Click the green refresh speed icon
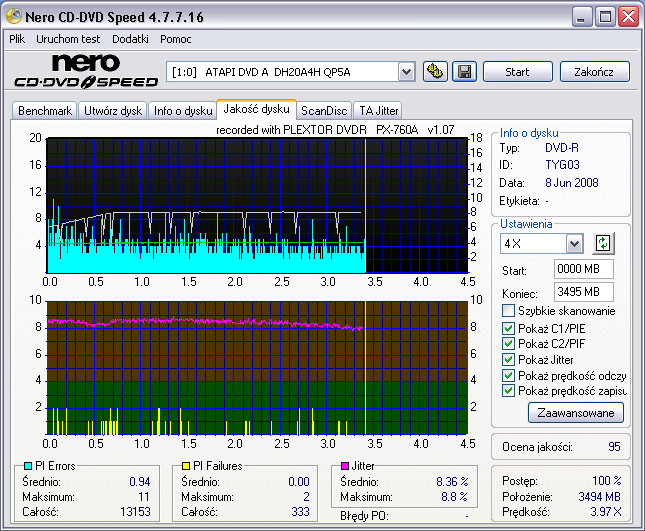The width and height of the screenshot is (645, 531). point(603,243)
